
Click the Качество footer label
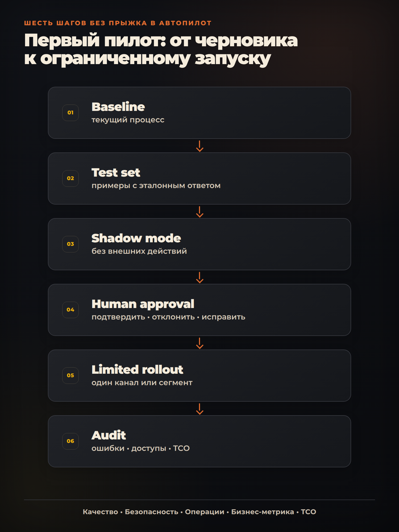100,512
